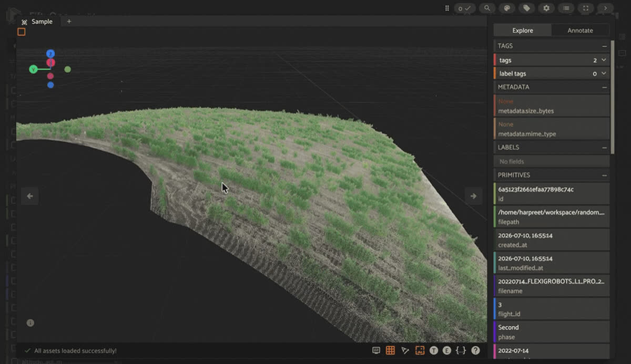
Task: Go to next sample with right arrow
Action: coord(473,196)
